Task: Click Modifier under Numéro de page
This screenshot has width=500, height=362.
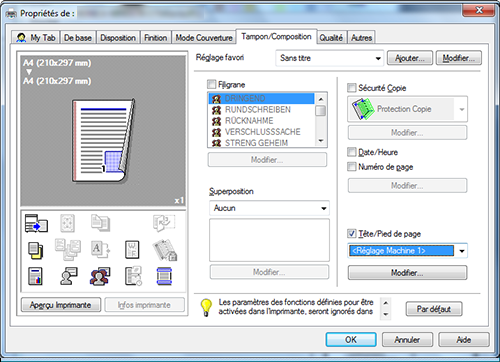Action: point(407,185)
